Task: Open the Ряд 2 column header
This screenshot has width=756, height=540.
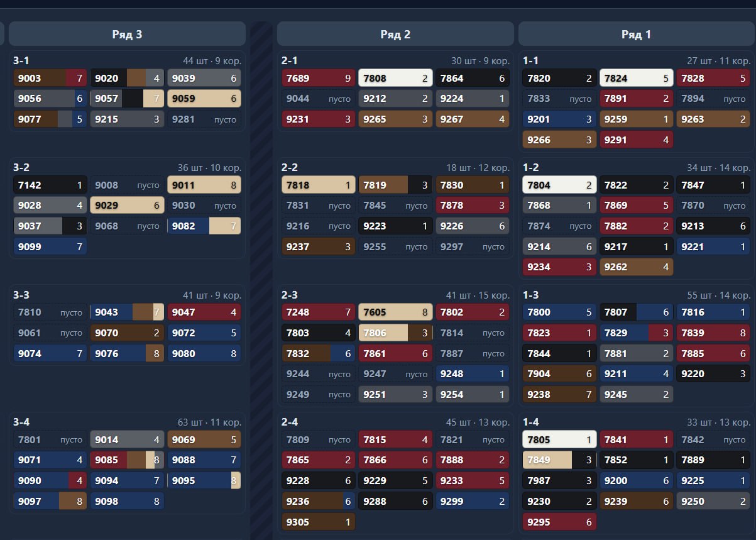Action: [395, 34]
